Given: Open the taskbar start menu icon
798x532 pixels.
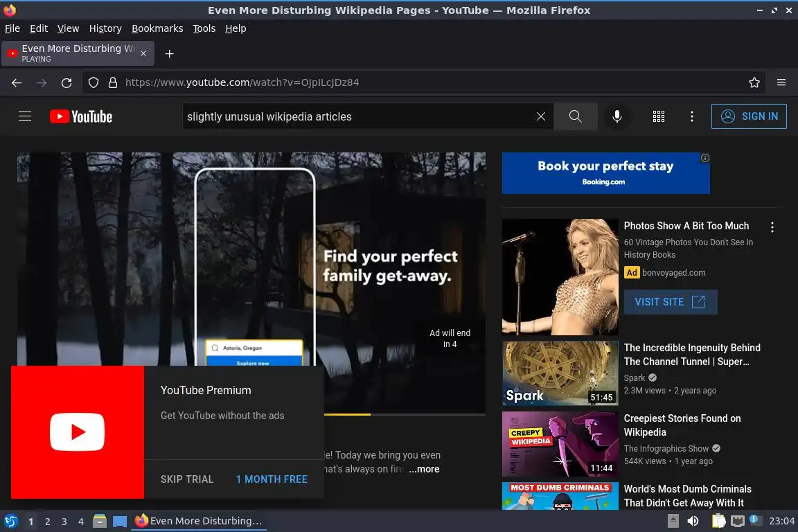Looking at the screenshot, I should [10, 521].
